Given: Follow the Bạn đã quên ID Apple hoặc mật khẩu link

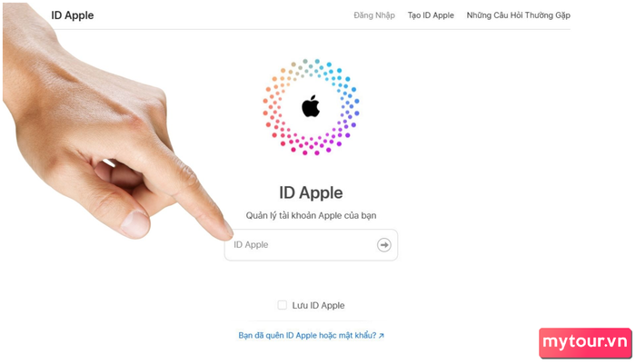Looking at the screenshot, I should click(307, 336).
